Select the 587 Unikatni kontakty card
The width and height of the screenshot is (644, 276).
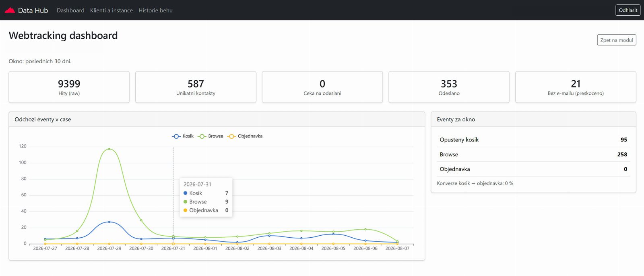click(x=196, y=87)
